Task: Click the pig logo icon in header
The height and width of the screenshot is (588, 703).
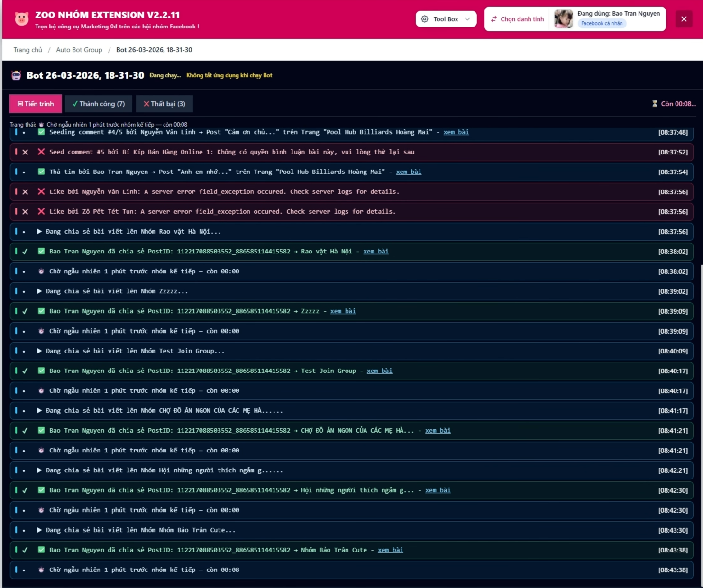Action: click(21, 19)
